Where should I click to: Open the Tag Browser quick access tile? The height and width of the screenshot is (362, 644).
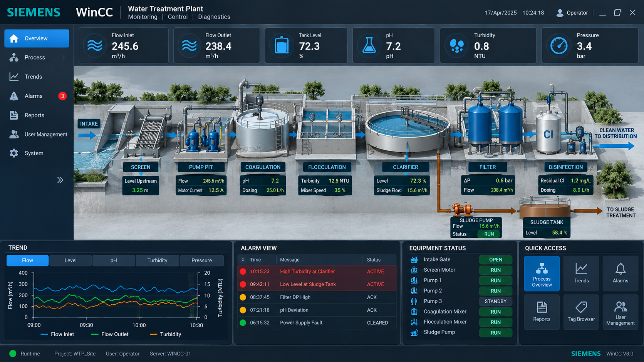[581, 312]
